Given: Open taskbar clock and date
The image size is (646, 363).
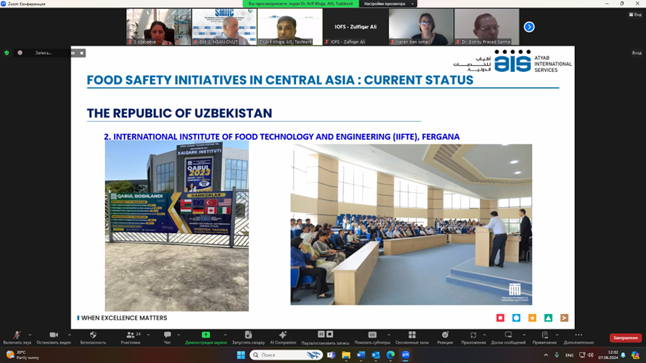Looking at the screenshot, I should point(609,355).
